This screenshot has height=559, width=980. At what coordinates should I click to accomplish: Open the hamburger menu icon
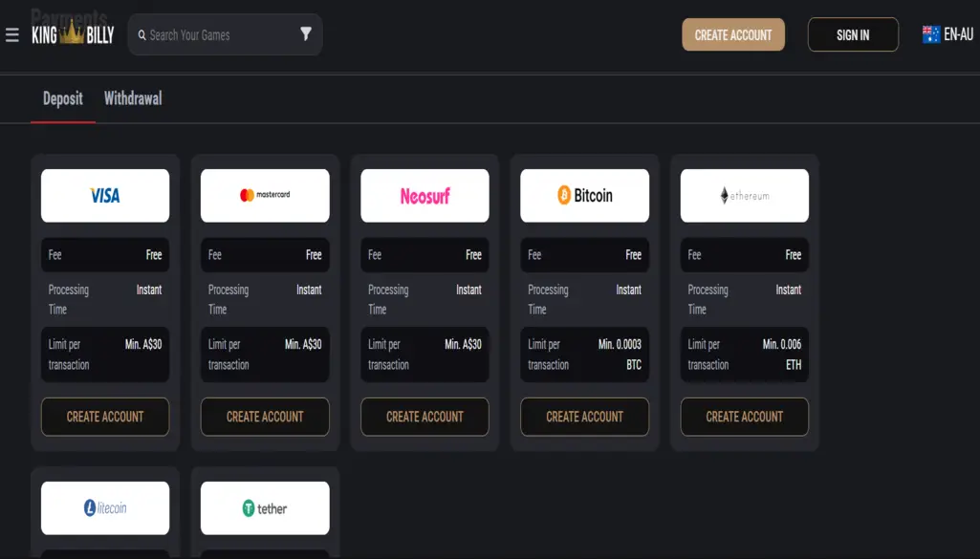pyautogui.click(x=12, y=35)
